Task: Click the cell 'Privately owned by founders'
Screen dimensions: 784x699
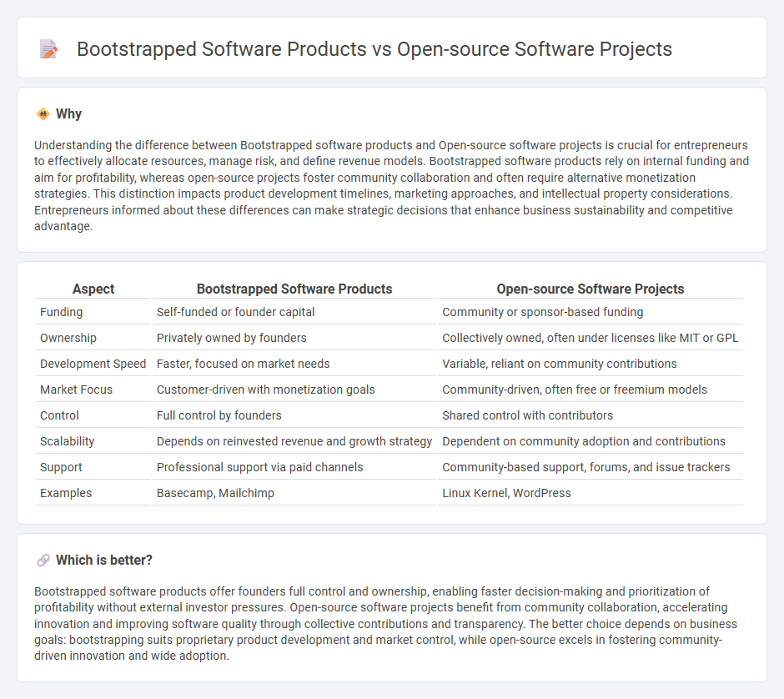Action: 294,338
